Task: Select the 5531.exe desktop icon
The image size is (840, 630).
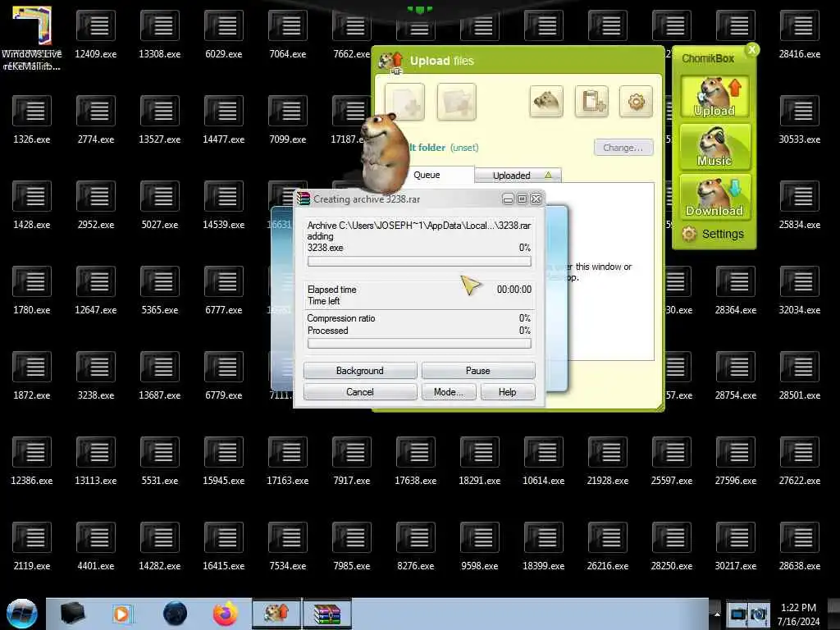Action: tap(160, 461)
